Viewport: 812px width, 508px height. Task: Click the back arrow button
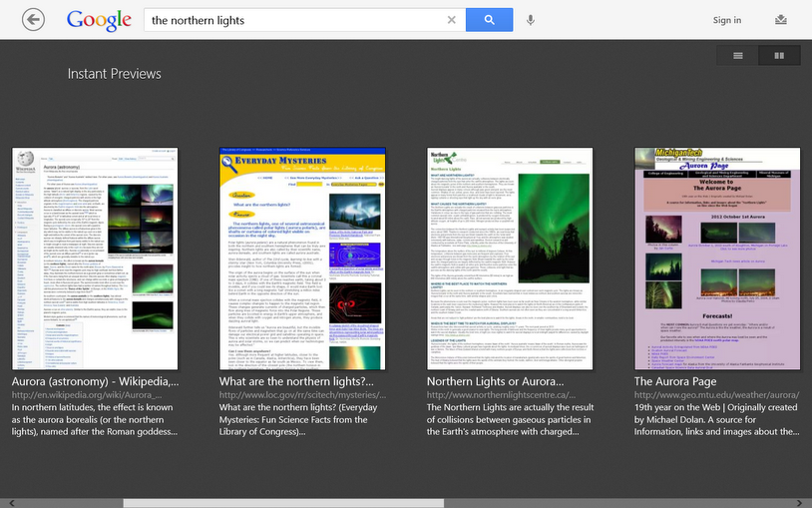[33, 20]
